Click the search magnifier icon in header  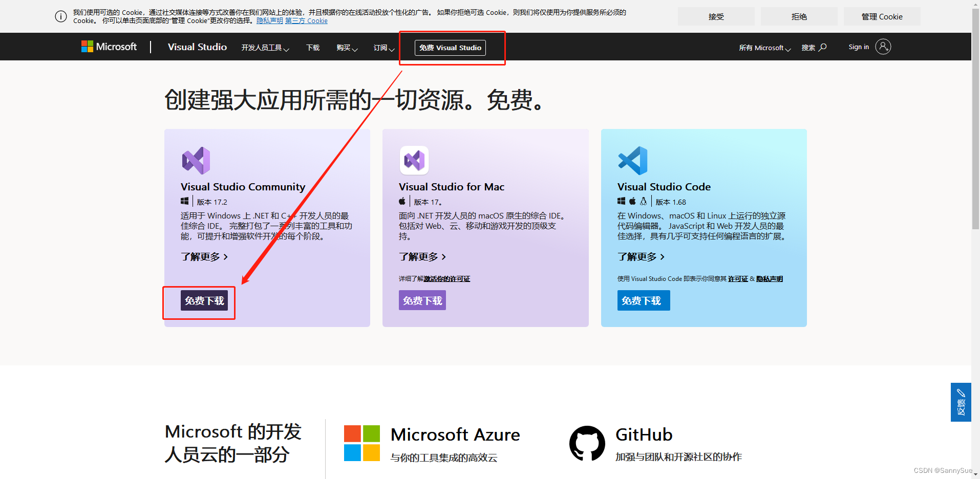(823, 47)
